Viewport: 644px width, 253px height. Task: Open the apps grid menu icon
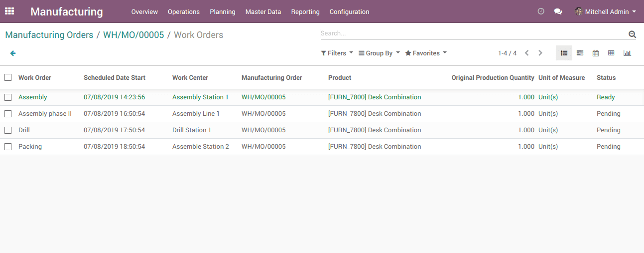(x=9, y=11)
